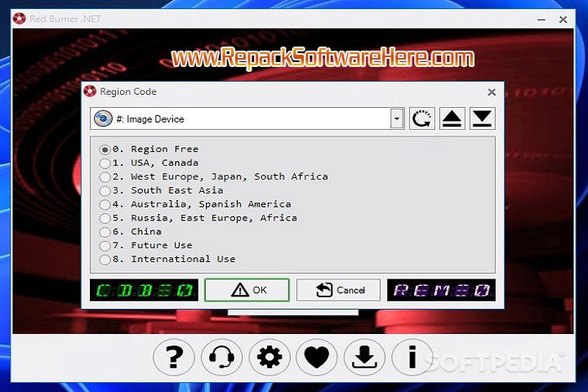Close the Region Code dialog
The image size is (588, 392).
492,92
